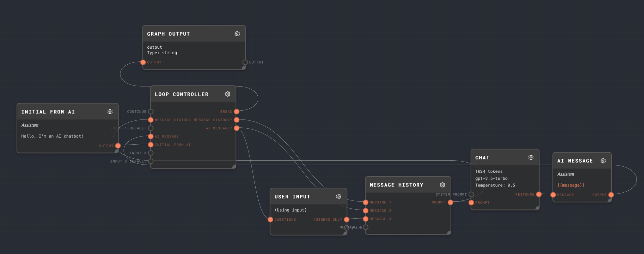The image size is (644, 254).
Task: Click the RESPONSE output port on Chat node
Action: (x=539, y=194)
